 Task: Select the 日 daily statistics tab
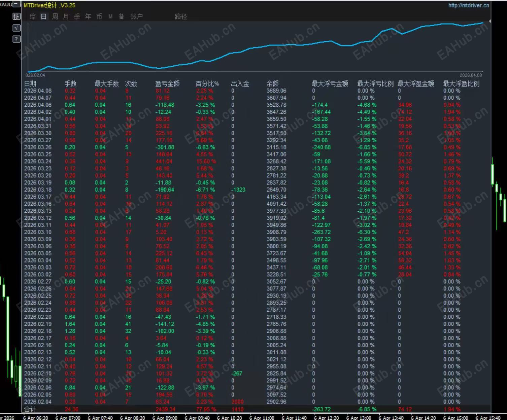coord(44,16)
